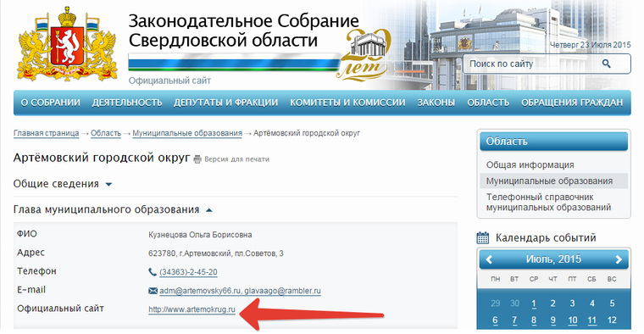Select day 10 in the July calendar
This screenshot has height=334, width=644.
pyautogui.click(x=573, y=320)
